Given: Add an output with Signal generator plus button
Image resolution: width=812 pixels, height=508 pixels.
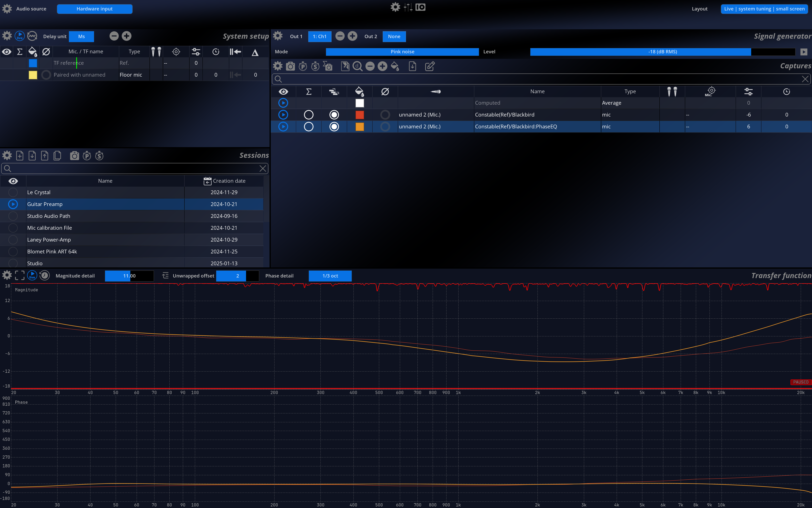Looking at the screenshot, I should (x=352, y=36).
